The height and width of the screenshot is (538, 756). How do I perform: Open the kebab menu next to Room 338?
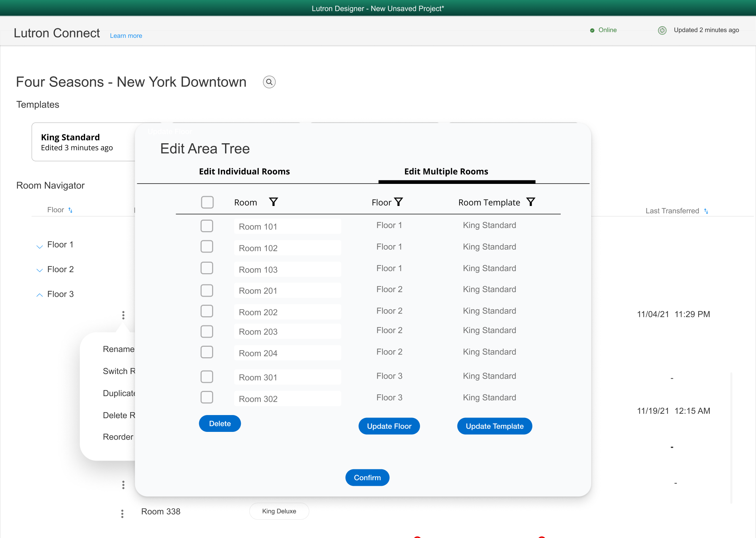pos(122,513)
